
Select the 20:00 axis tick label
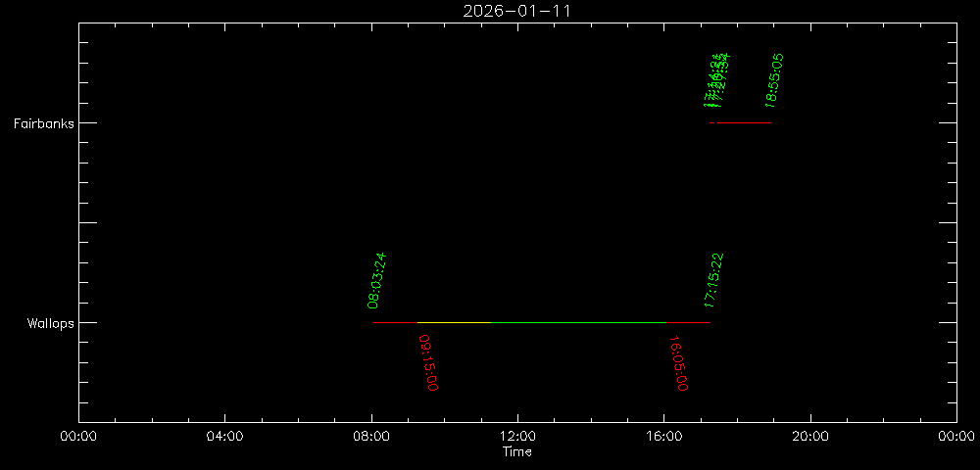810,438
